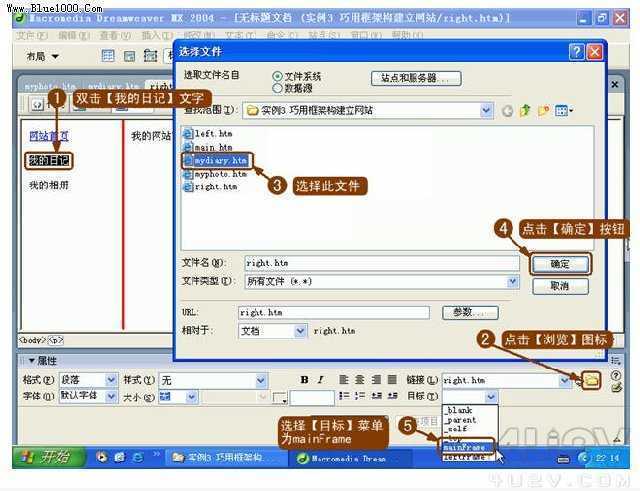Open help from Properties panel question icon

(x=616, y=375)
